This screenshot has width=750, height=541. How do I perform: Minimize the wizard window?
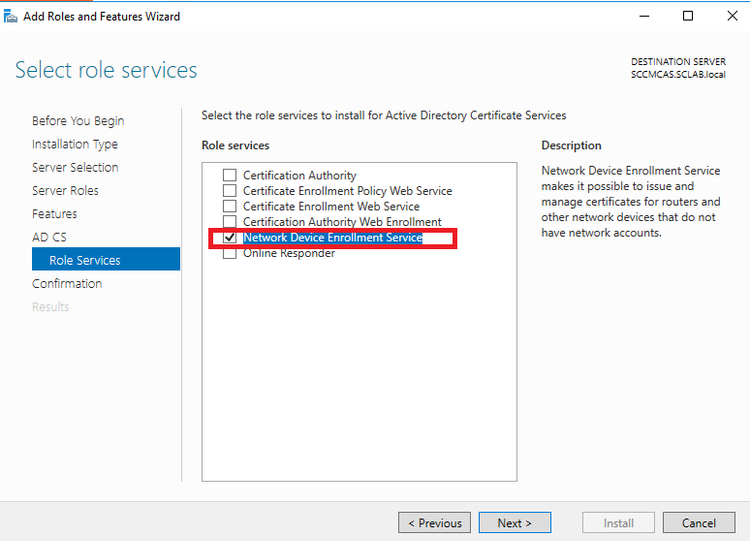click(x=644, y=16)
